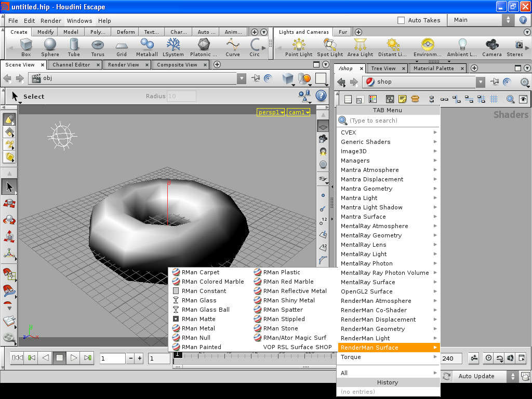Click the network view find magnifier icon
The image size is (532, 399).
[510, 99]
